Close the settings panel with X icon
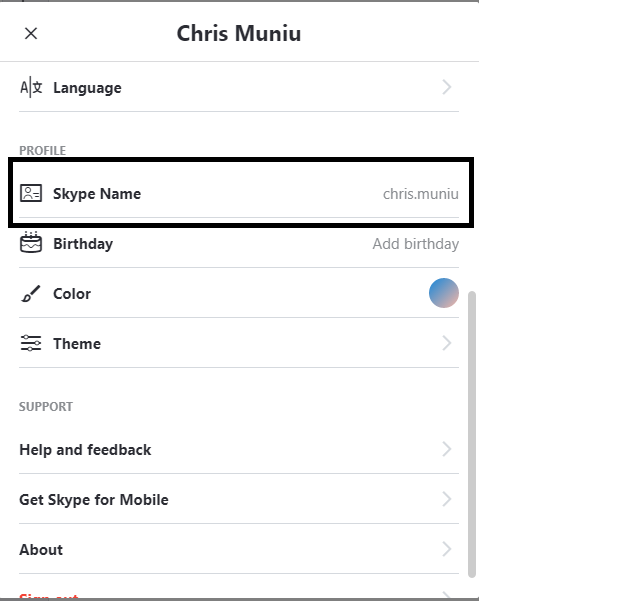The height and width of the screenshot is (602, 622). click(x=31, y=34)
